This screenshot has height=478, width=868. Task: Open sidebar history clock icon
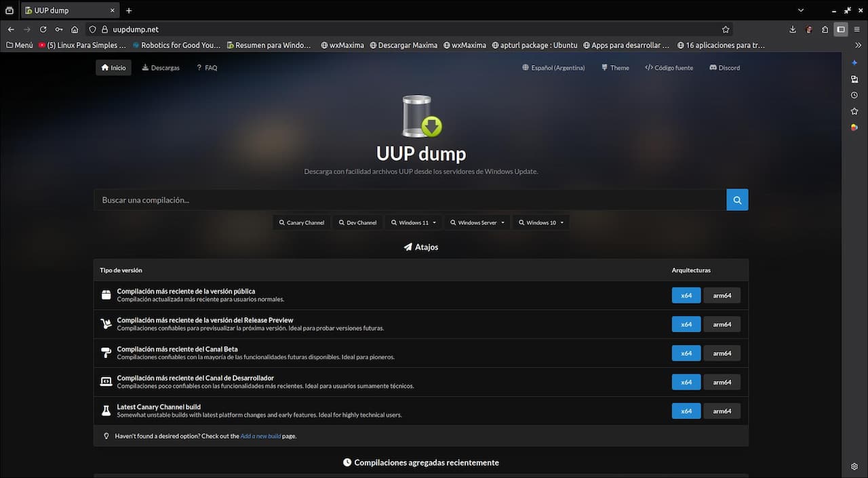[x=854, y=95]
